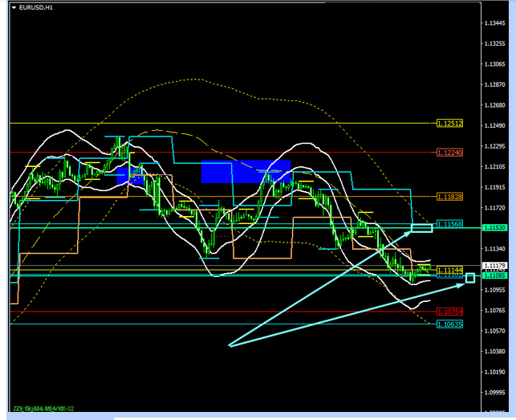This screenshot has height=420, width=516.
Task: Click the green 1.11085 current price tag
Action: click(495, 275)
